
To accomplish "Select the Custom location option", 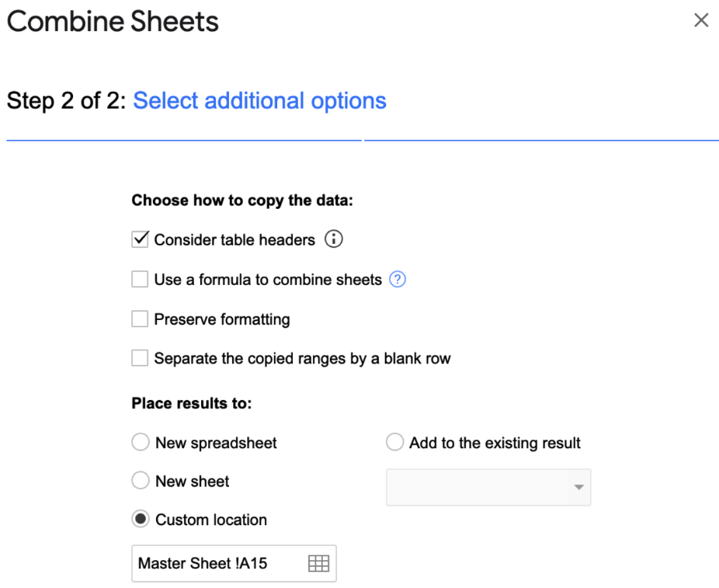I will (x=141, y=520).
